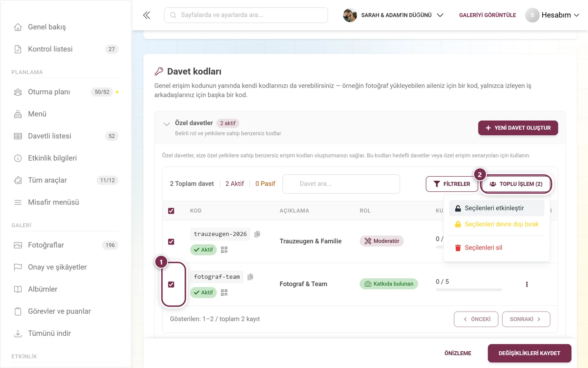Image resolution: width=588 pixels, height=368 pixels.
Task: Open Galeriyi Görüntüle link
Action: coord(488,15)
